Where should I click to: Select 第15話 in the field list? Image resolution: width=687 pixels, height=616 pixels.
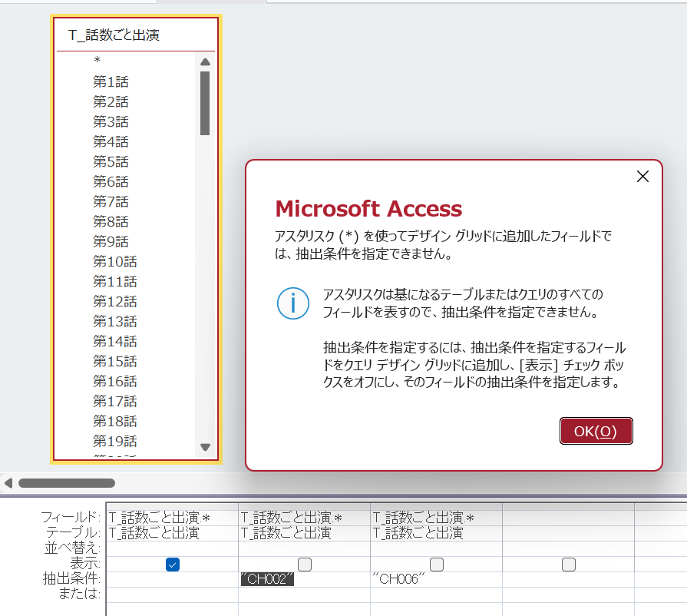tap(115, 361)
